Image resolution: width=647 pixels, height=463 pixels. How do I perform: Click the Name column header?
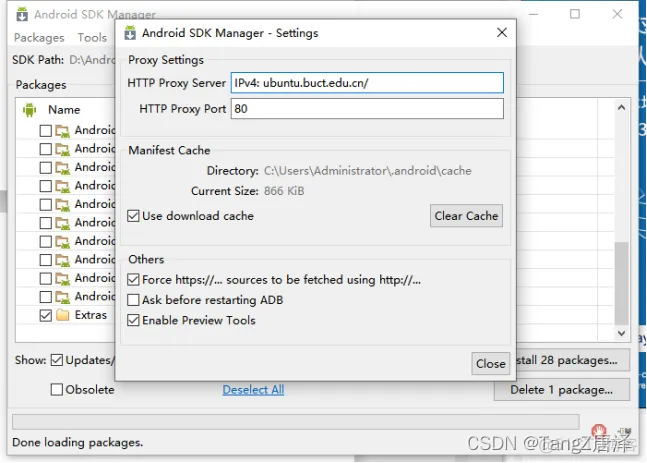(64, 110)
